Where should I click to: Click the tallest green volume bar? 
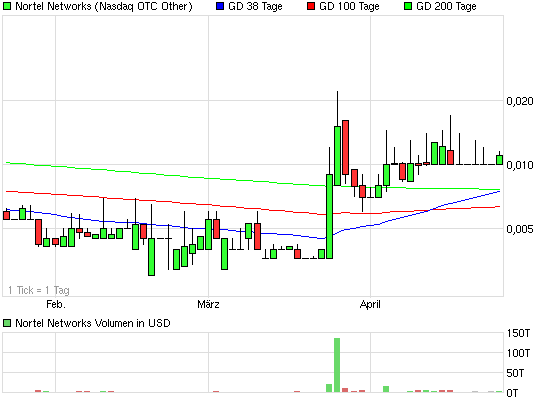(337, 365)
